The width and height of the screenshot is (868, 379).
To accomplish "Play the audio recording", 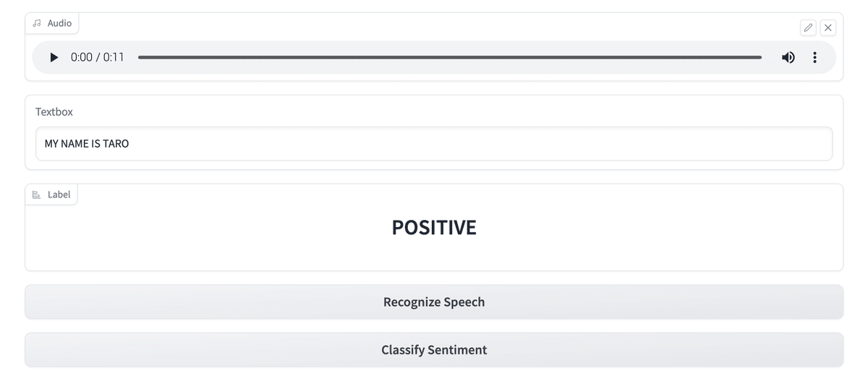I will (54, 57).
